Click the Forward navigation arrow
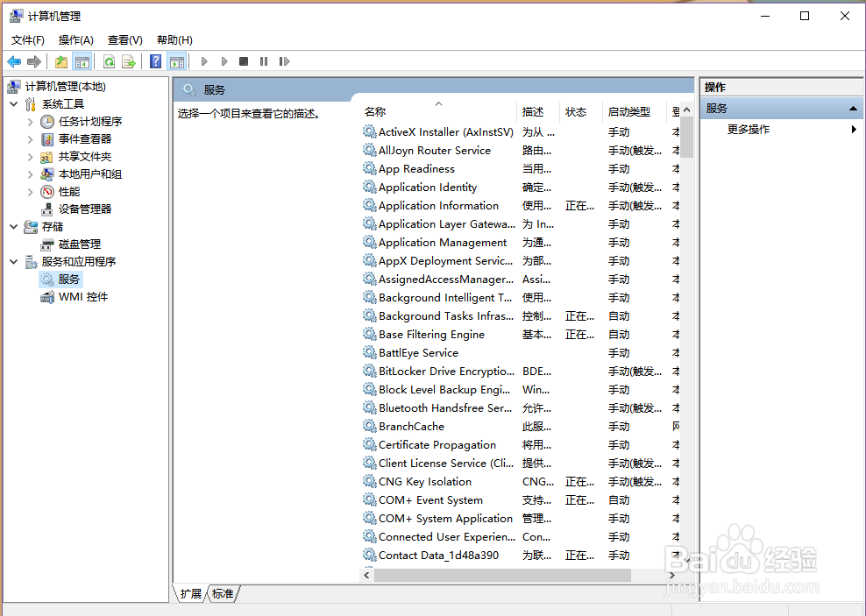Screen dimensions: 866x616 [34, 60]
